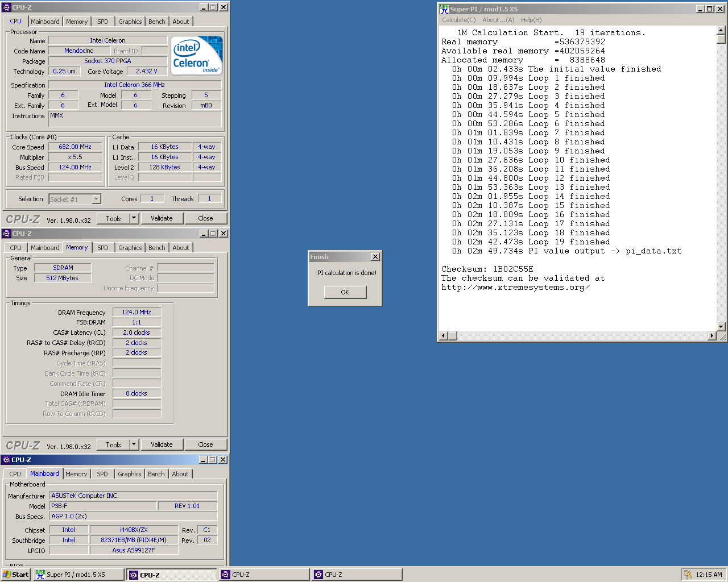Click the mainboard Model P3B-F field
The width and height of the screenshot is (728, 582).
click(103, 506)
